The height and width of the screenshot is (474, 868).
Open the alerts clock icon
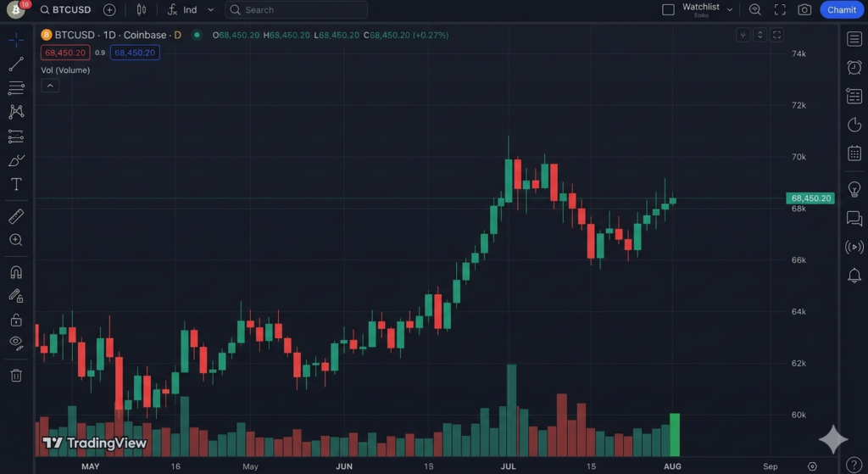[854, 67]
